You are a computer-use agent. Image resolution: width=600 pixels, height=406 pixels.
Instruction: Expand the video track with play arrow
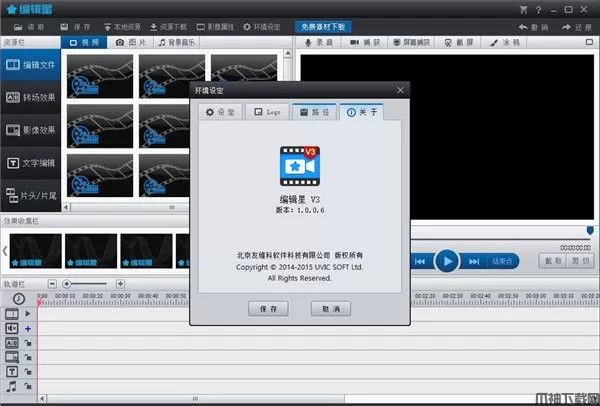[x=28, y=314]
